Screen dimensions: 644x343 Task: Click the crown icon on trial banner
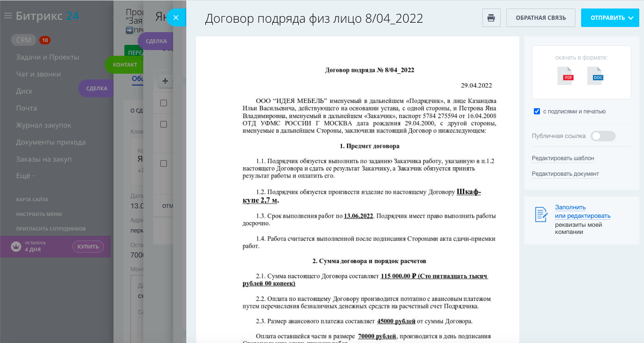click(x=16, y=246)
